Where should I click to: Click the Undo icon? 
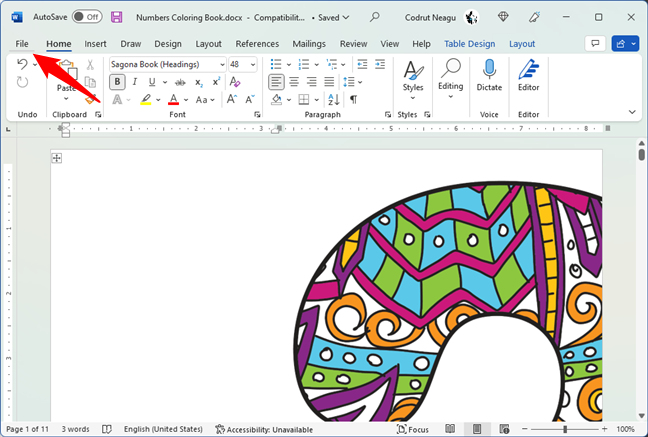point(22,65)
